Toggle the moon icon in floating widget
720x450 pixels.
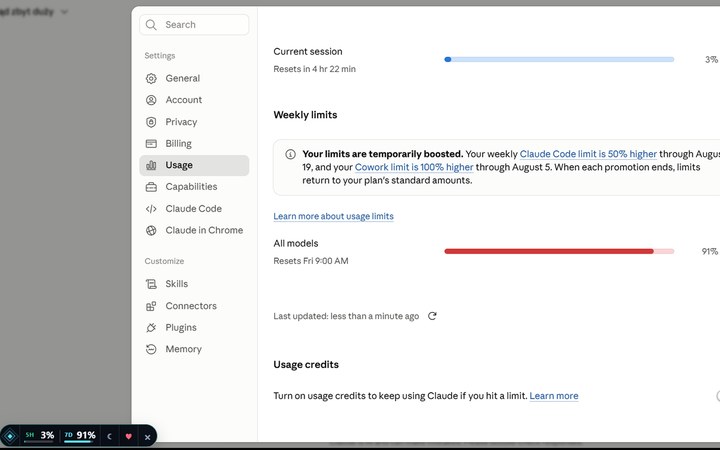(109, 437)
